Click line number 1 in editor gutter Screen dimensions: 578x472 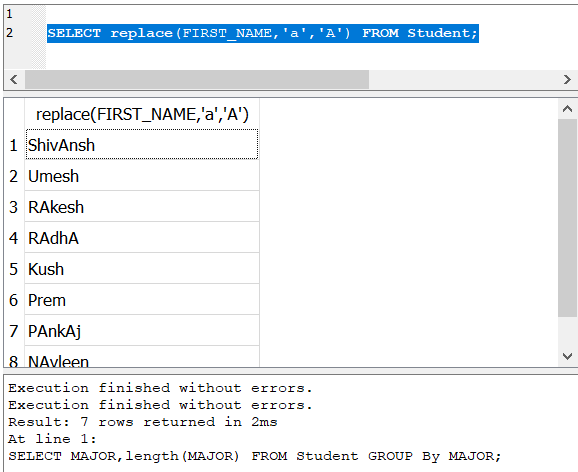coord(10,14)
